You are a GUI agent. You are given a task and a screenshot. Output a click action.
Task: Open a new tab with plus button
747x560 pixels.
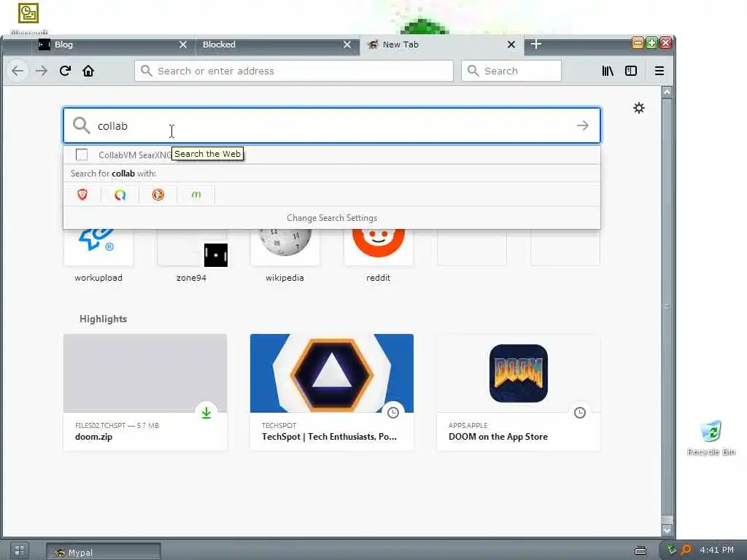click(x=536, y=44)
